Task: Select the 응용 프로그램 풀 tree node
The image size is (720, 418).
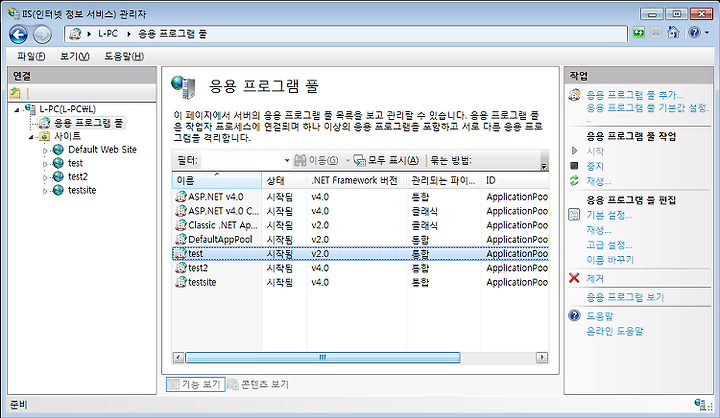Action: tap(83, 123)
